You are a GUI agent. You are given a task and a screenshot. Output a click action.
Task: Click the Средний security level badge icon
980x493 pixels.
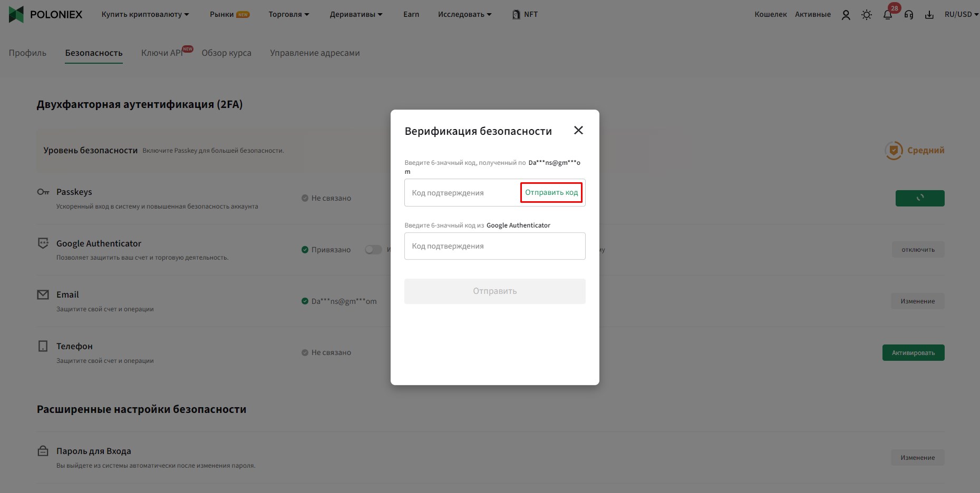pos(894,151)
